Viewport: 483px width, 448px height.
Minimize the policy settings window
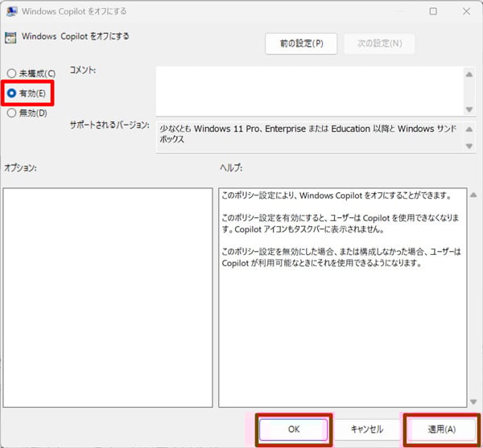pos(397,11)
